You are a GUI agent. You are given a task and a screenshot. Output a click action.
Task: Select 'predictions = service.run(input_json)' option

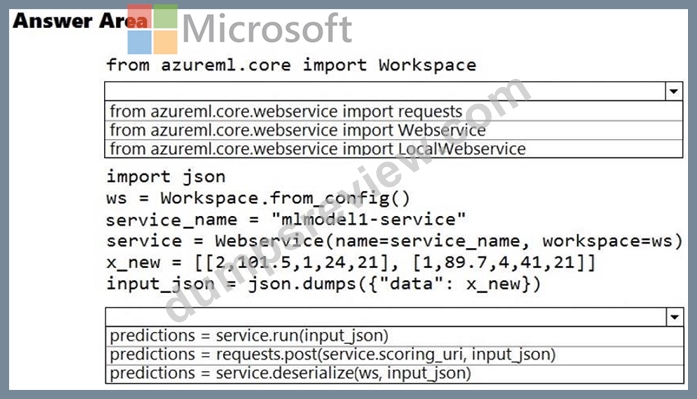pos(394,336)
